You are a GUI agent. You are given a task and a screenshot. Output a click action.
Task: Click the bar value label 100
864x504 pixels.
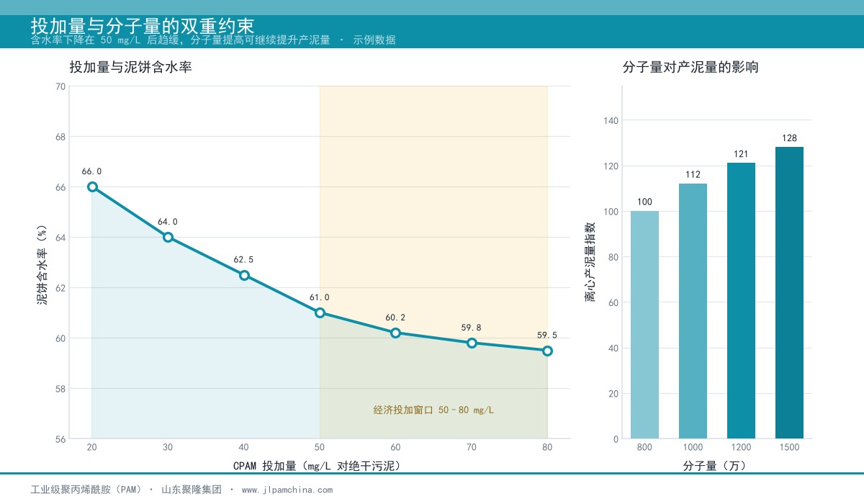point(644,202)
